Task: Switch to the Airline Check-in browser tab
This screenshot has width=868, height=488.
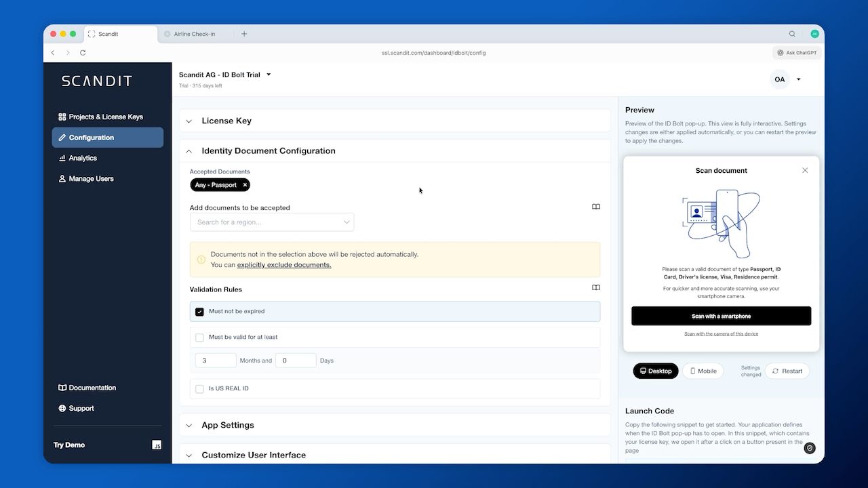Action: pos(194,34)
